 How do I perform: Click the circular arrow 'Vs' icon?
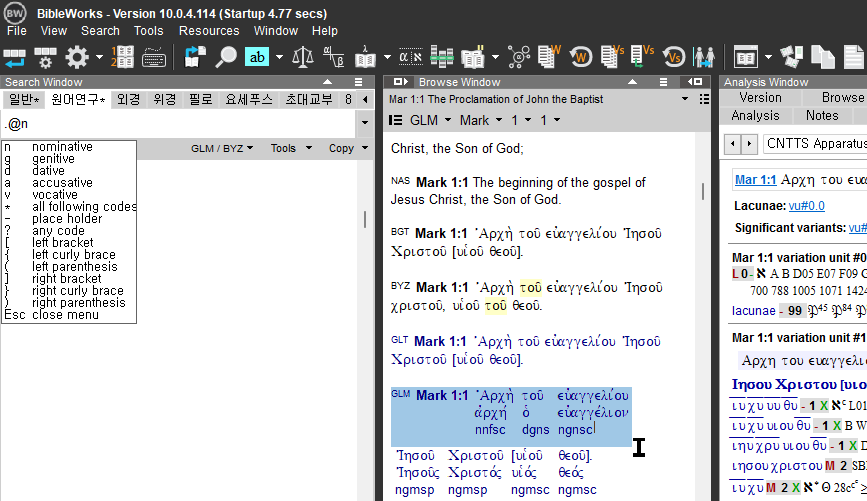point(673,57)
